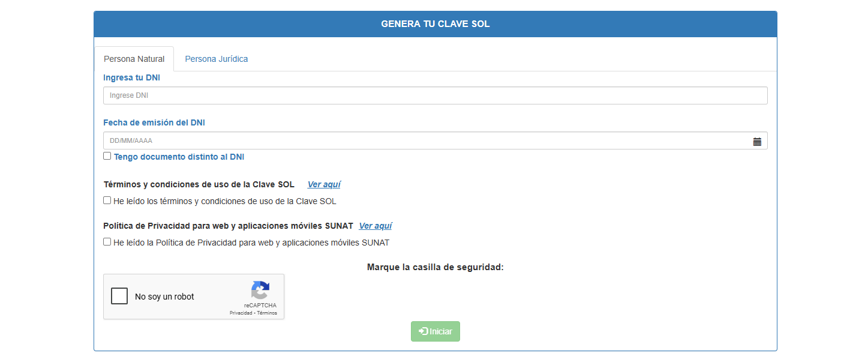Click the Iniciar button
This screenshot has width=868, height=362.
(435, 331)
